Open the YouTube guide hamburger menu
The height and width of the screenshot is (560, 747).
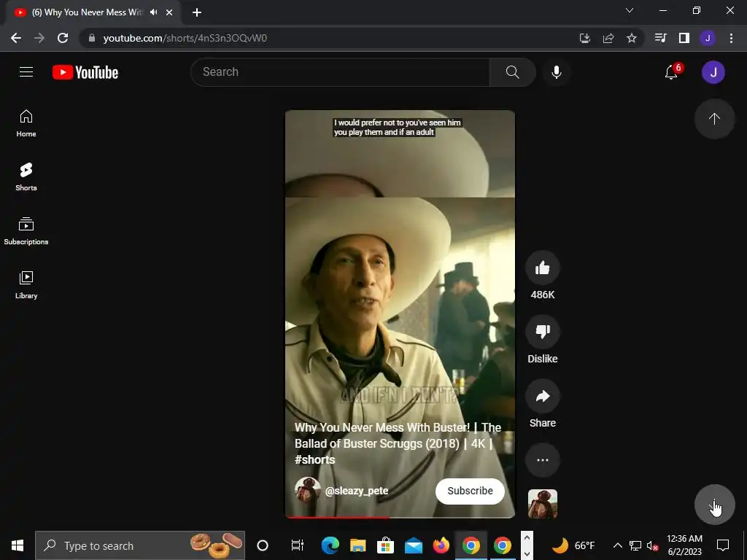(x=26, y=72)
